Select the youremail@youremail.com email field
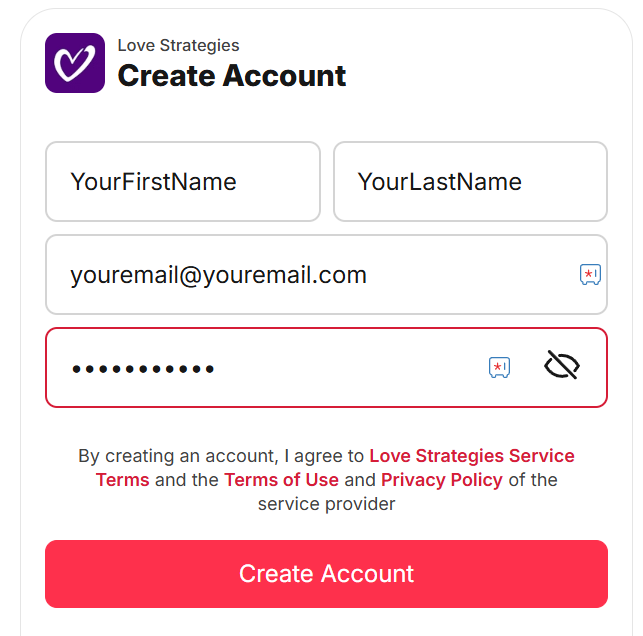Screen dimensions: 643x636 pos(326,274)
